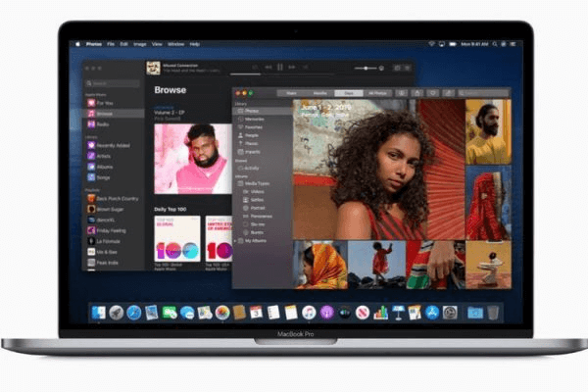The width and height of the screenshot is (588, 392).
Task: Show lyrics button in Music toolbar
Action: point(397,68)
